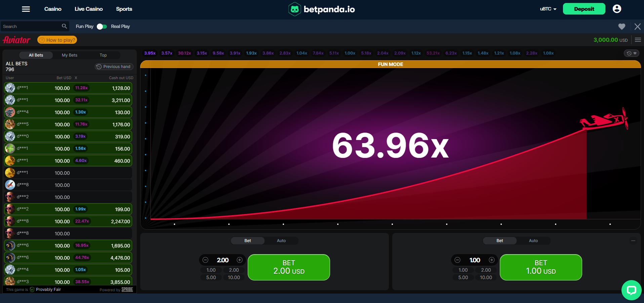Open the user account profile icon
The height and width of the screenshot is (303, 644).
(617, 9)
